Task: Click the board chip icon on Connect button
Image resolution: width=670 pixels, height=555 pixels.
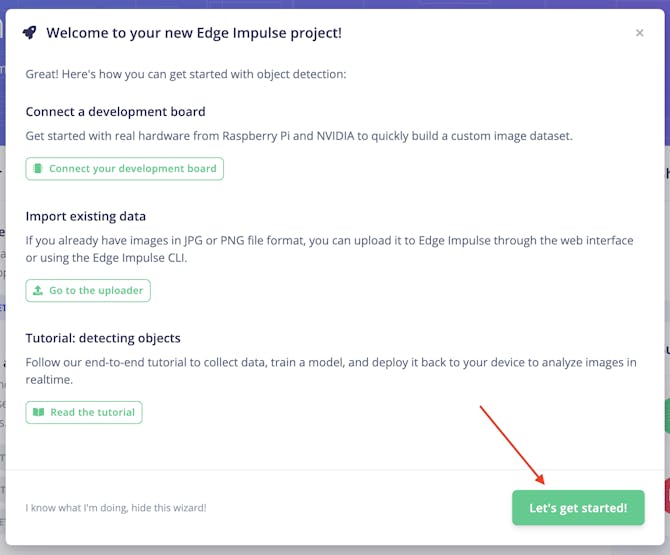Action: [38, 169]
